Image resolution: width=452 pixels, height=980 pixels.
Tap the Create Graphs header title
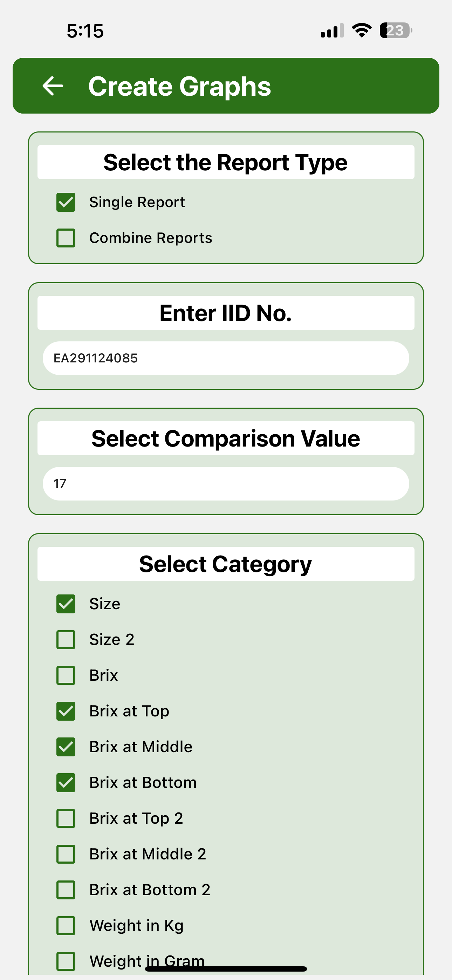(180, 86)
